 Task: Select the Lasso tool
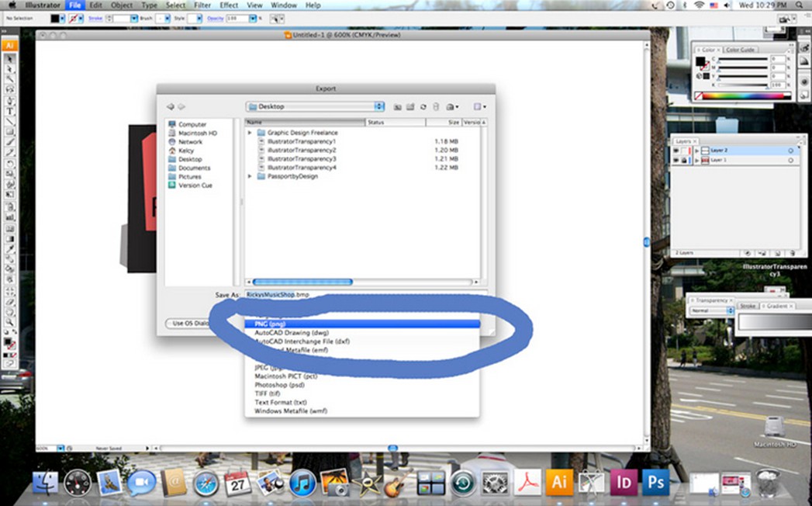pyautogui.click(x=9, y=90)
